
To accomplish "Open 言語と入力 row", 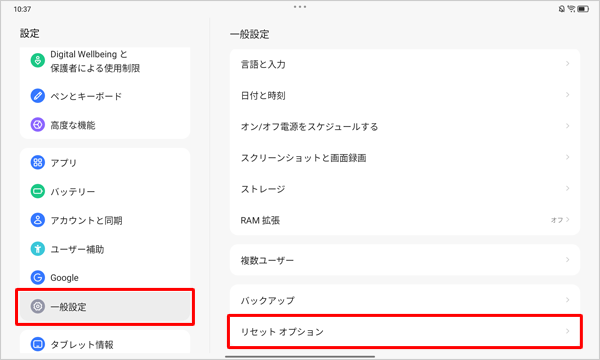I will click(x=404, y=64).
